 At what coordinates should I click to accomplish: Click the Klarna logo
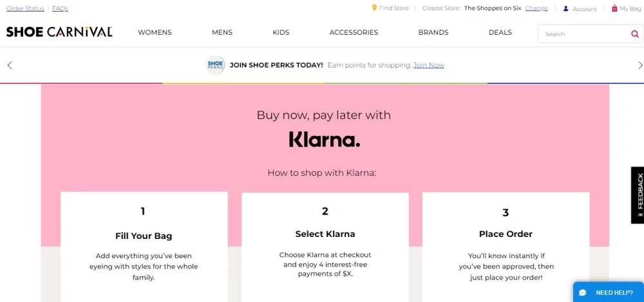(x=325, y=139)
